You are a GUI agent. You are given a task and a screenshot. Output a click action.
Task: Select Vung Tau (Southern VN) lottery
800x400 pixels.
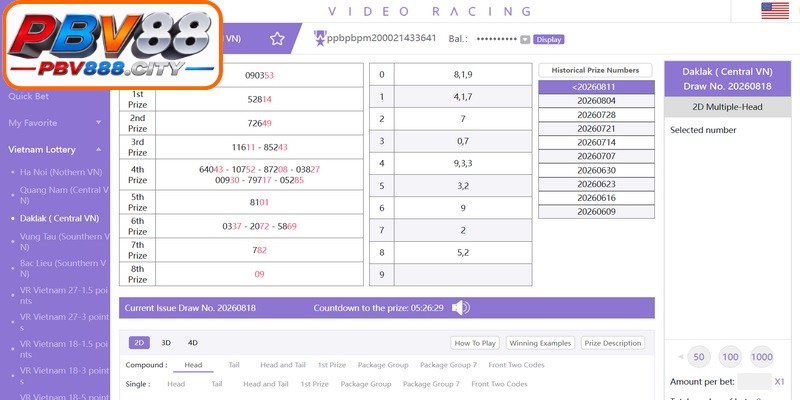tap(64, 242)
